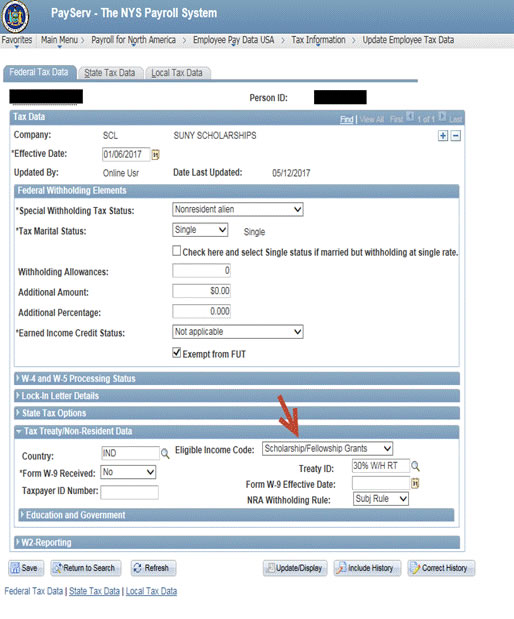Click the View All link in Tax Data header
The width and height of the screenshot is (514, 619).
point(372,119)
